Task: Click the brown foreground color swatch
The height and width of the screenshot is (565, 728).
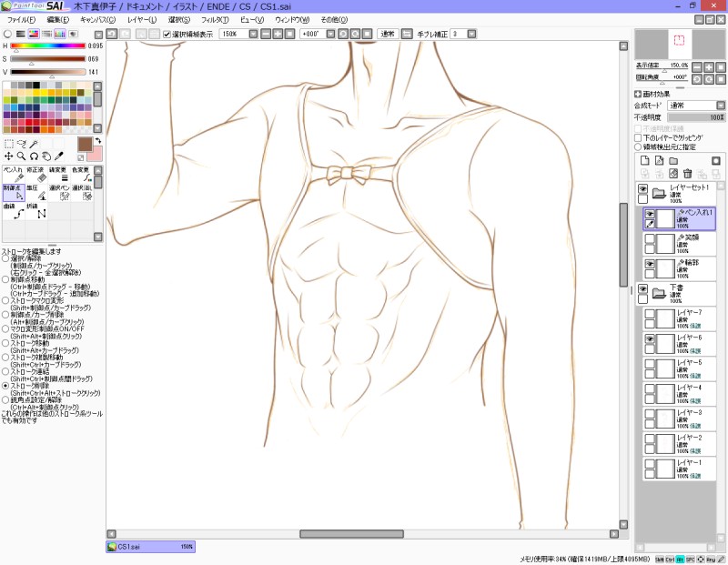Action: click(x=85, y=145)
